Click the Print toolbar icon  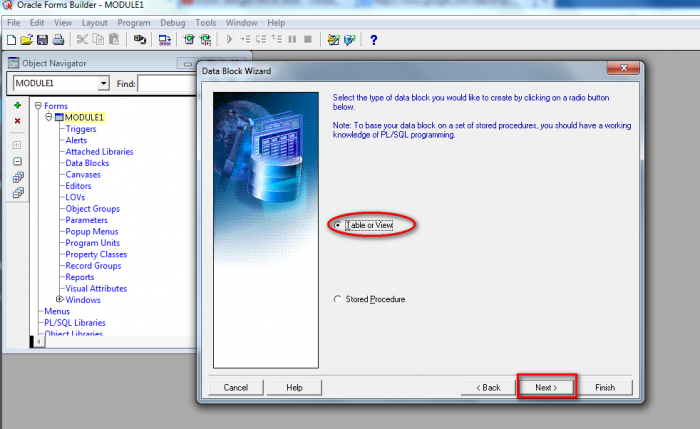click(58, 40)
